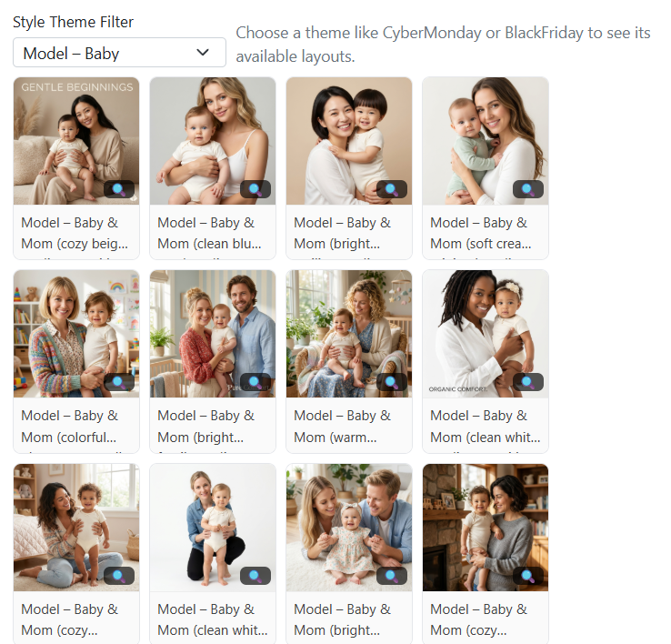Click magnifier on blonde mom clean blue image
This screenshot has width=671, height=644.
(255, 189)
